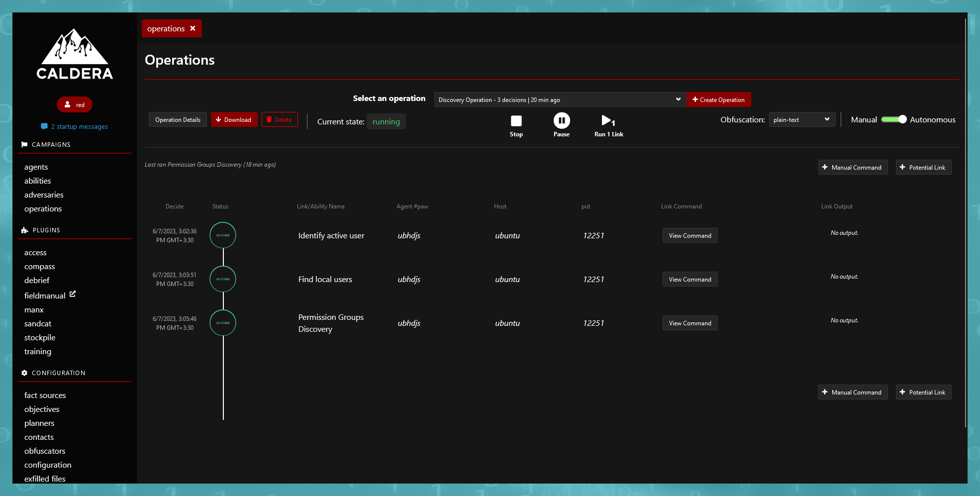Image resolution: width=980 pixels, height=496 pixels.
Task: Open the manx plugin
Action: point(34,309)
